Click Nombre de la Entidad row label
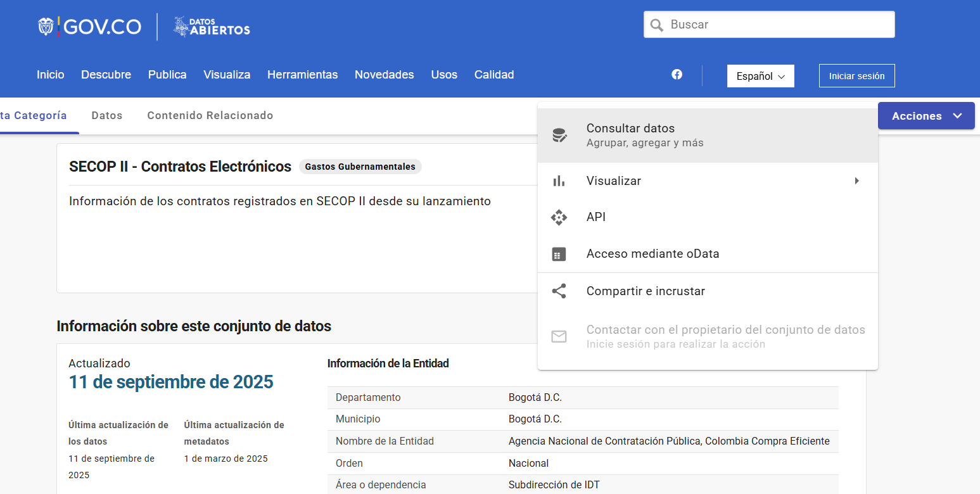 (x=385, y=441)
